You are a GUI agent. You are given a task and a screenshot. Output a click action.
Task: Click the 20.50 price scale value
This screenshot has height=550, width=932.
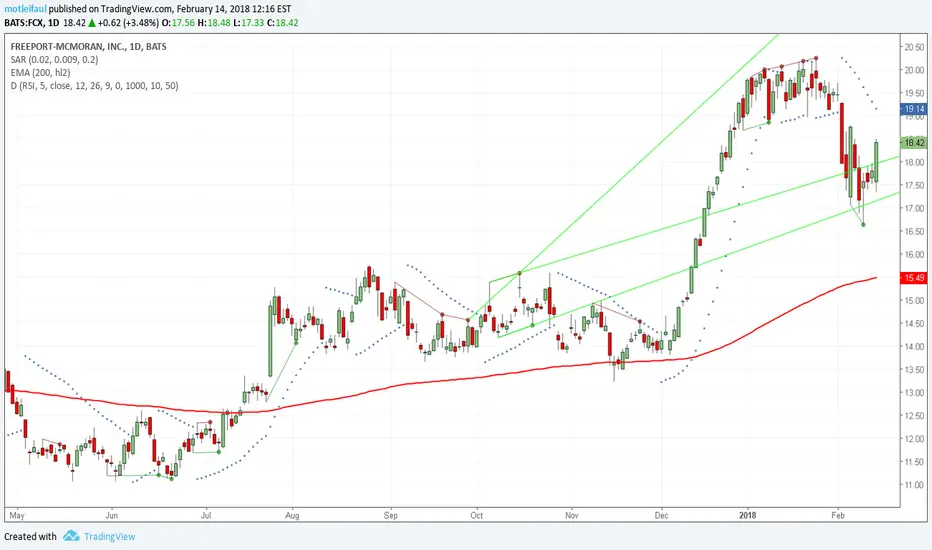click(914, 47)
